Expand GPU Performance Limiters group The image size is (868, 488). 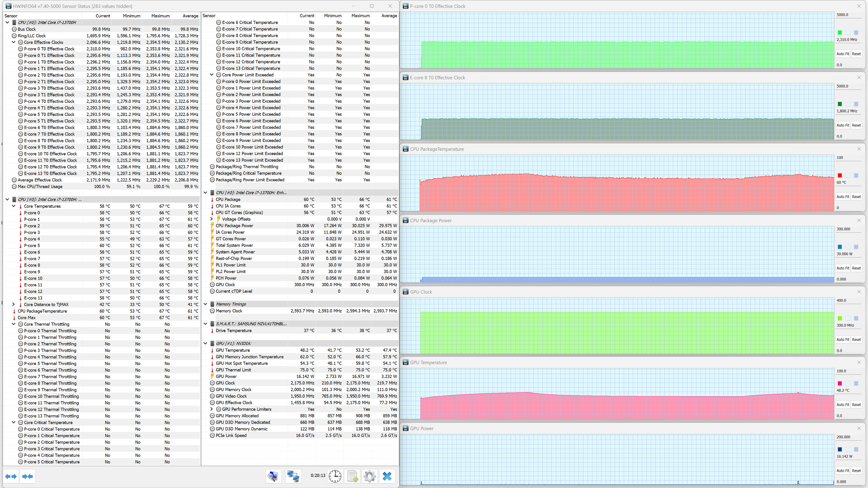[x=212, y=409]
